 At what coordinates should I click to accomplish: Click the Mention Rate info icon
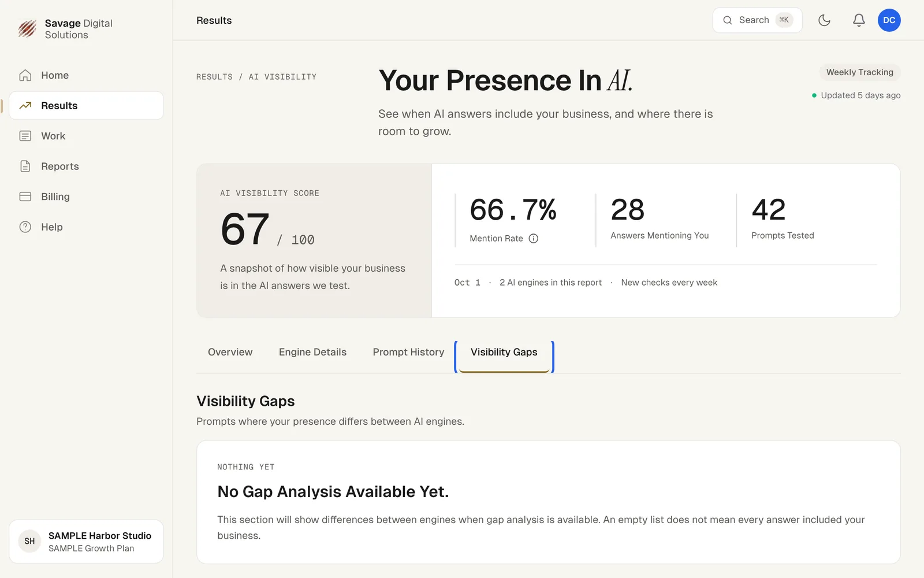tap(534, 239)
